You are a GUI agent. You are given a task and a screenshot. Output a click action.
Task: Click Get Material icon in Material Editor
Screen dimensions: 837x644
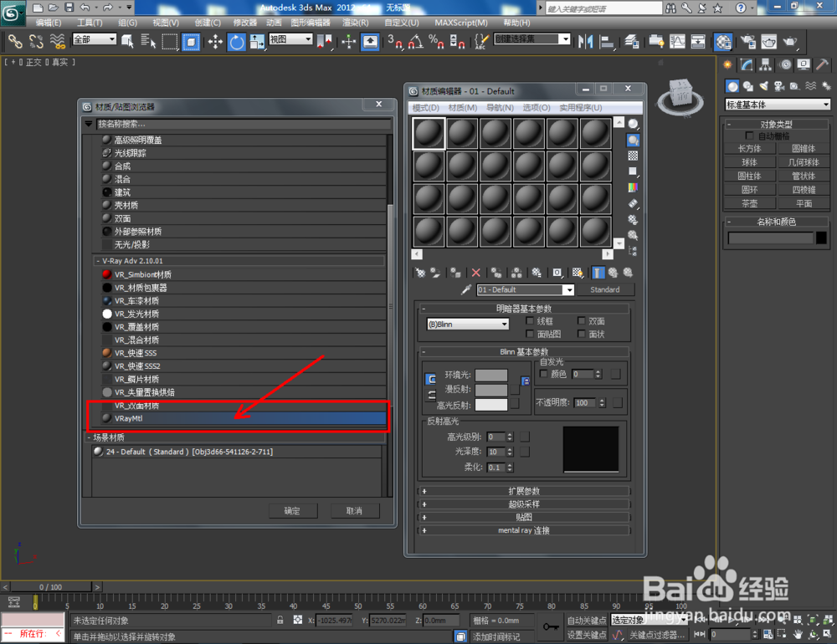tap(420, 273)
